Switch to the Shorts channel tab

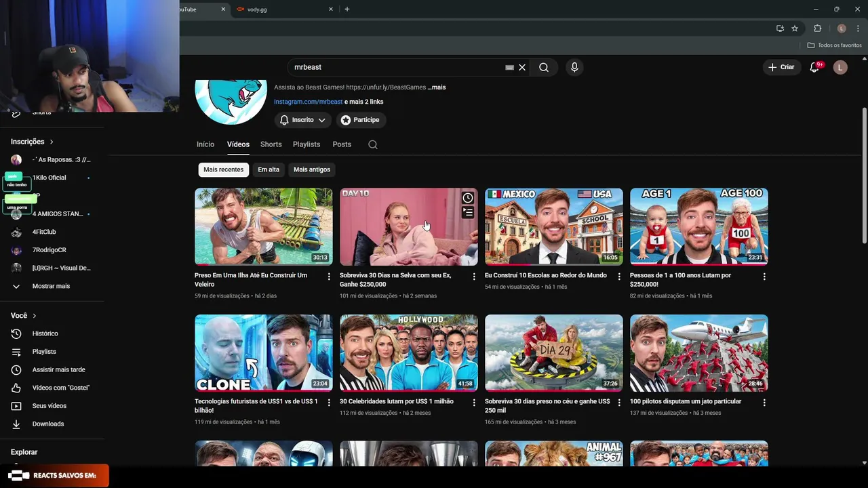click(271, 144)
